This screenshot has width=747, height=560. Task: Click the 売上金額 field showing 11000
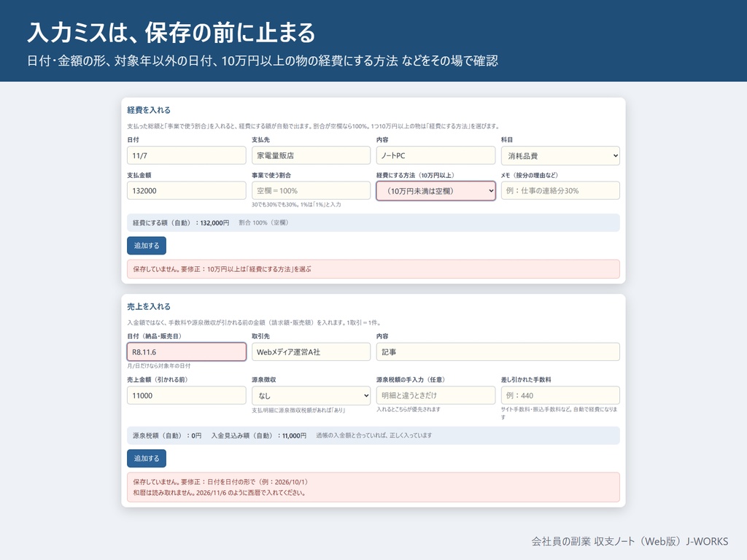[186, 395]
